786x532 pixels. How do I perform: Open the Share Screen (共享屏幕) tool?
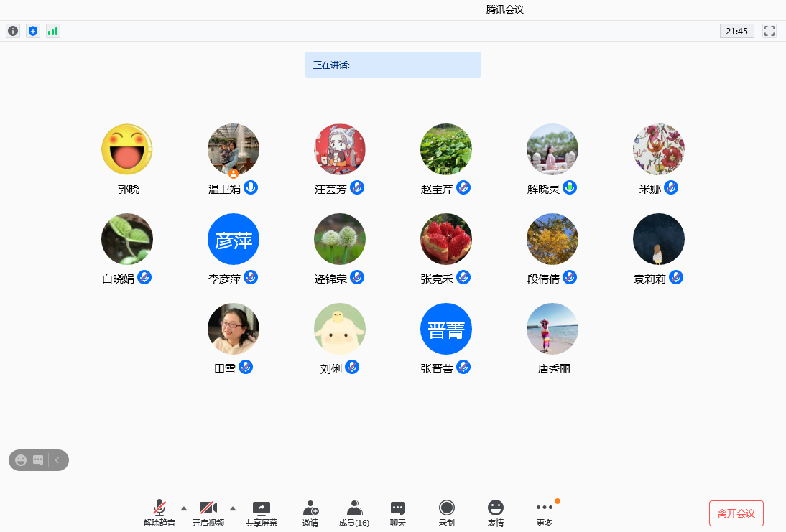coord(262,513)
